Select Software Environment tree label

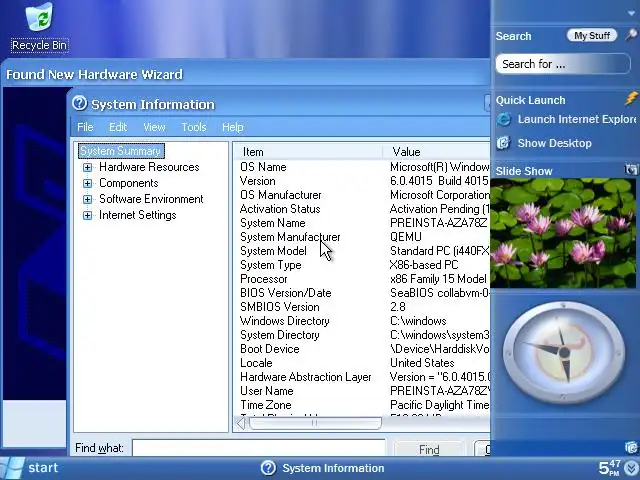151,199
